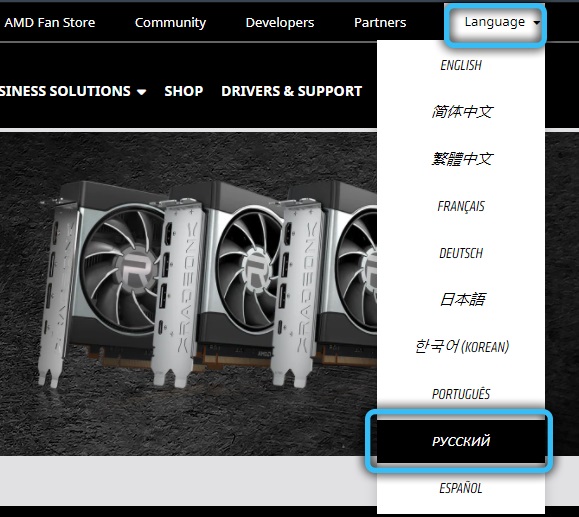
Task: Select Português language option
Action: pyautogui.click(x=461, y=394)
